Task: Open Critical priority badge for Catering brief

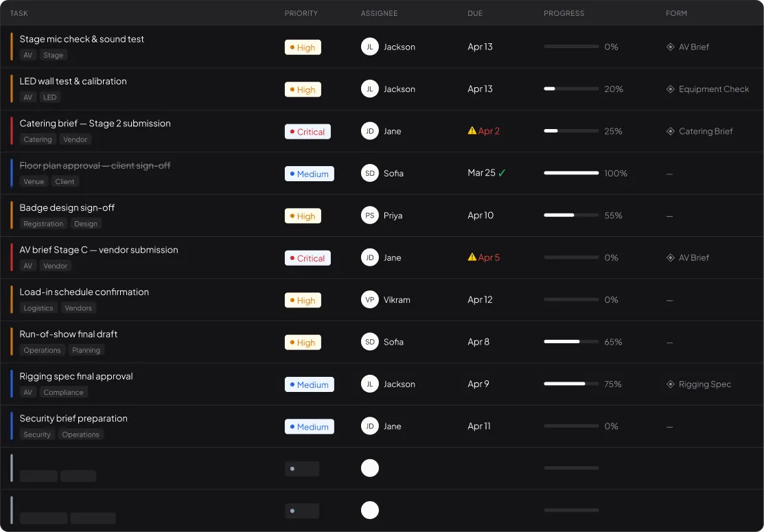Action: (x=308, y=132)
